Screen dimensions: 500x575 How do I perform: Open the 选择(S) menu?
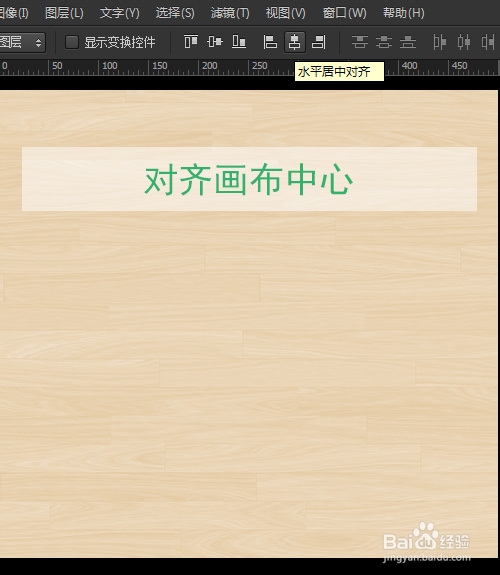(x=175, y=13)
